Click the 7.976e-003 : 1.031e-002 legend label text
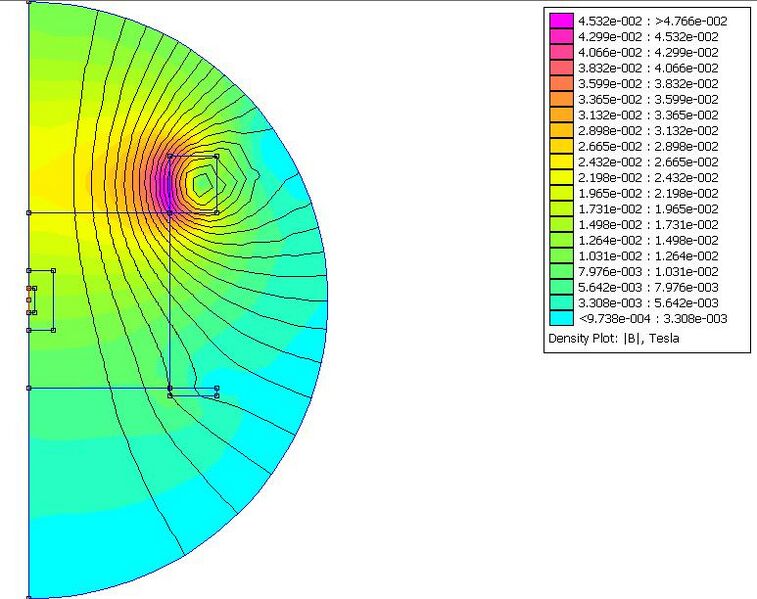 tap(648, 271)
